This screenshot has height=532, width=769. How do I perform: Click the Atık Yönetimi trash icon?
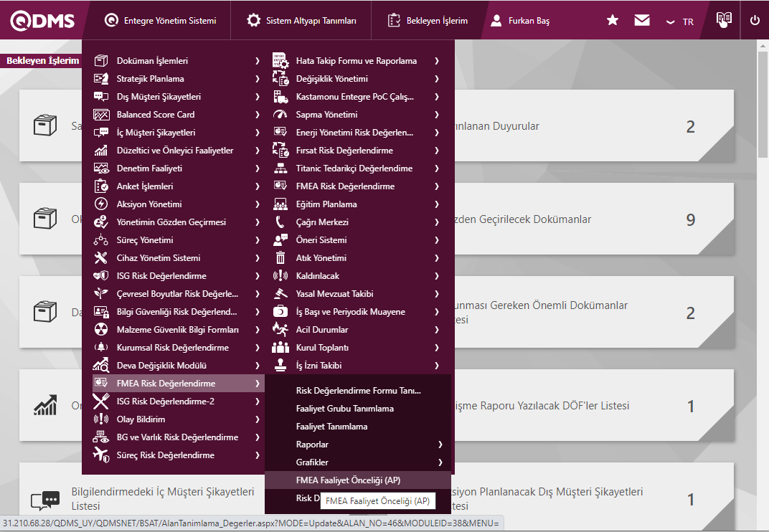280,258
